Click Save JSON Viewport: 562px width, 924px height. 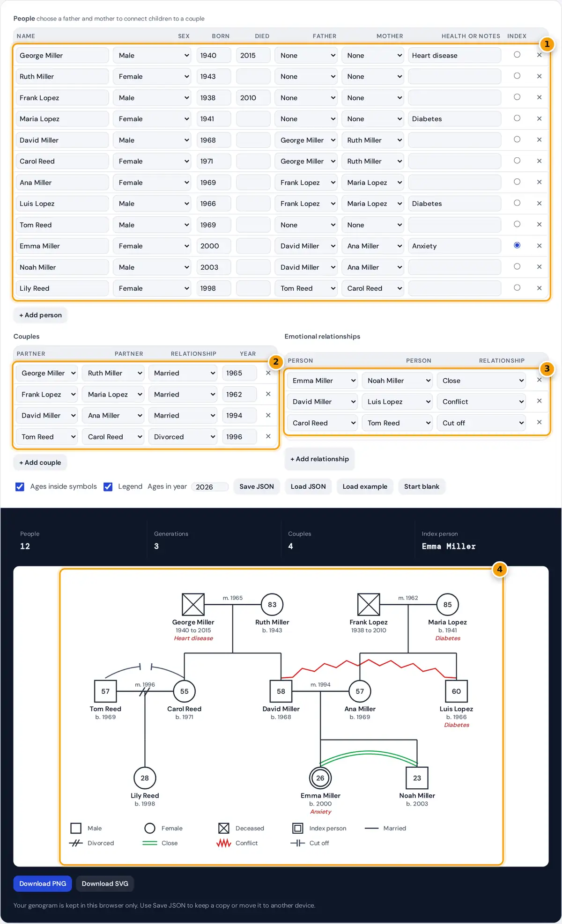point(257,486)
